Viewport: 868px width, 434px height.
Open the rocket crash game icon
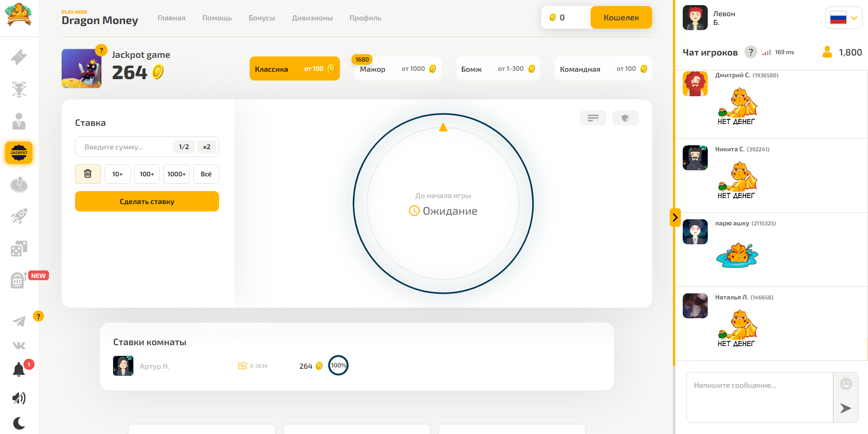click(x=19, y=216)
